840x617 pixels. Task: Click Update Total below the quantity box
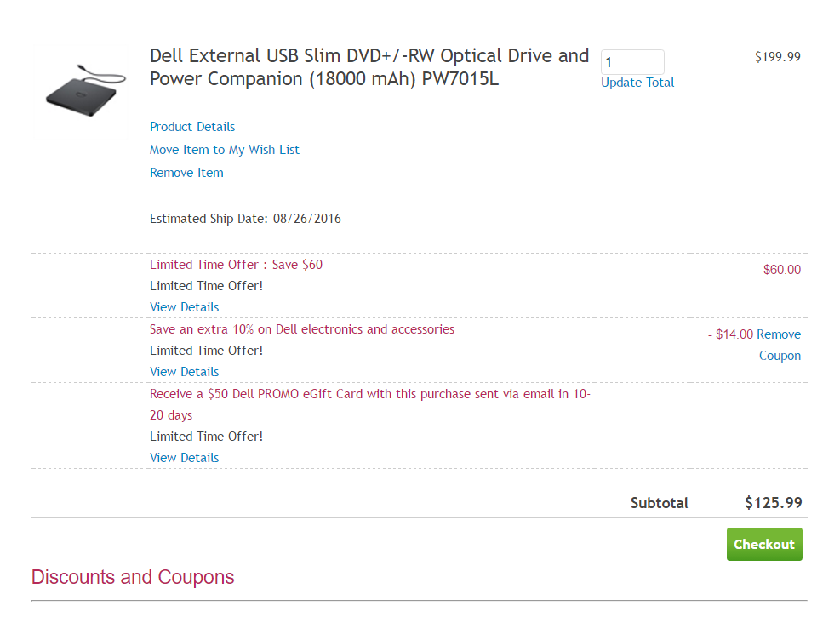point(637,82)
